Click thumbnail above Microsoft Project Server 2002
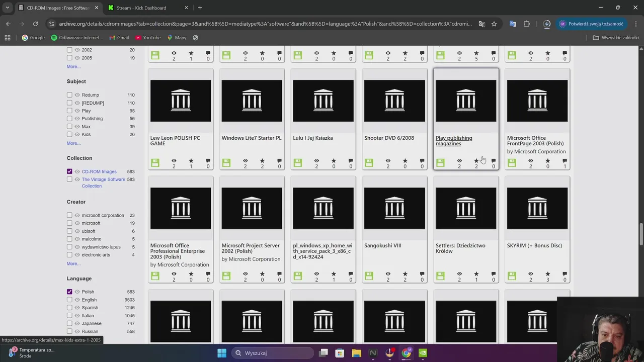The height and width of the screenshot is (362, 644). (x=252, y=208)
